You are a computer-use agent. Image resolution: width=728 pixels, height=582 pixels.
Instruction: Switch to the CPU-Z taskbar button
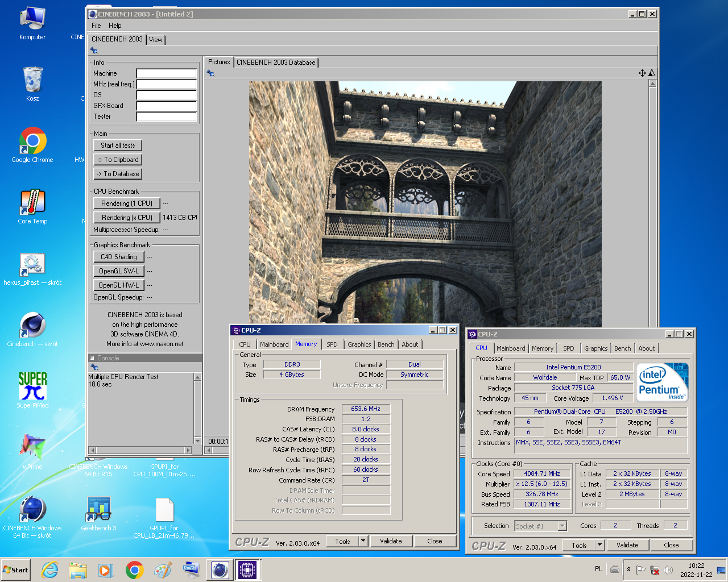pos(247,569)
